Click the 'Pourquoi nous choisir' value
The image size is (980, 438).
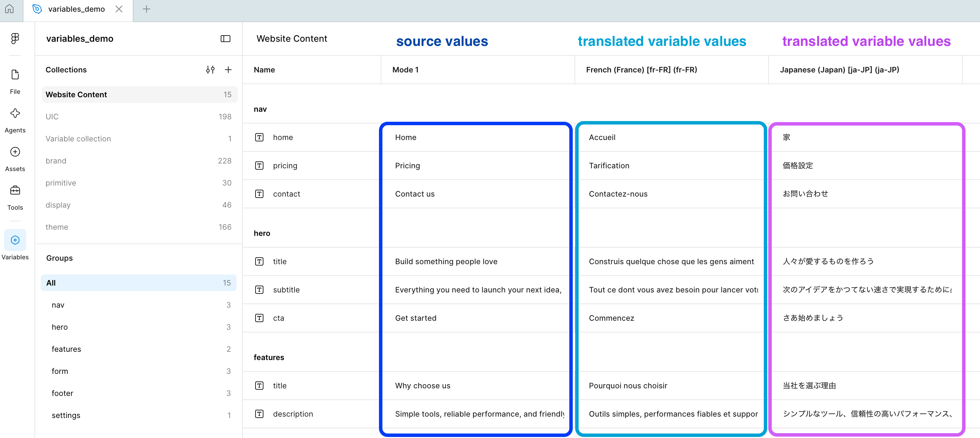(x=628, y=386)
